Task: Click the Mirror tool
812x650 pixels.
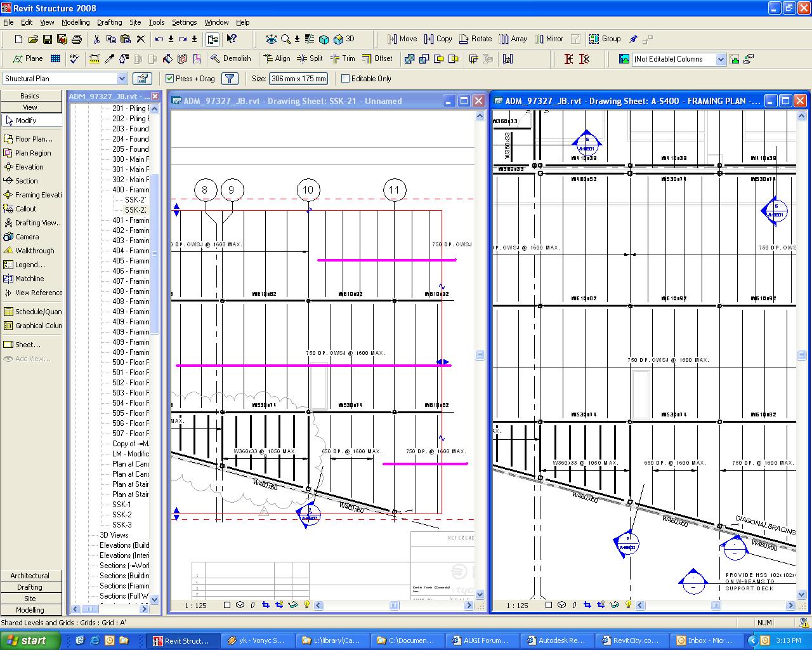Action: (549, 39)
